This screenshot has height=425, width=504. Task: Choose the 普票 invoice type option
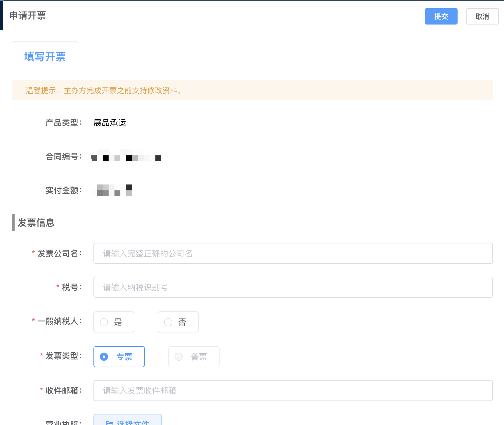194,357
